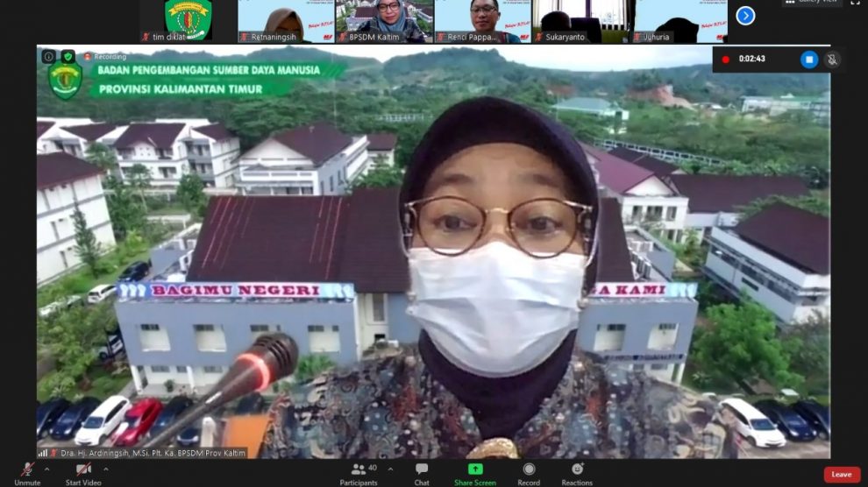Expand video options arrow next to Start Video
This screenshot has height=487, width=868.
coord(106,469)
